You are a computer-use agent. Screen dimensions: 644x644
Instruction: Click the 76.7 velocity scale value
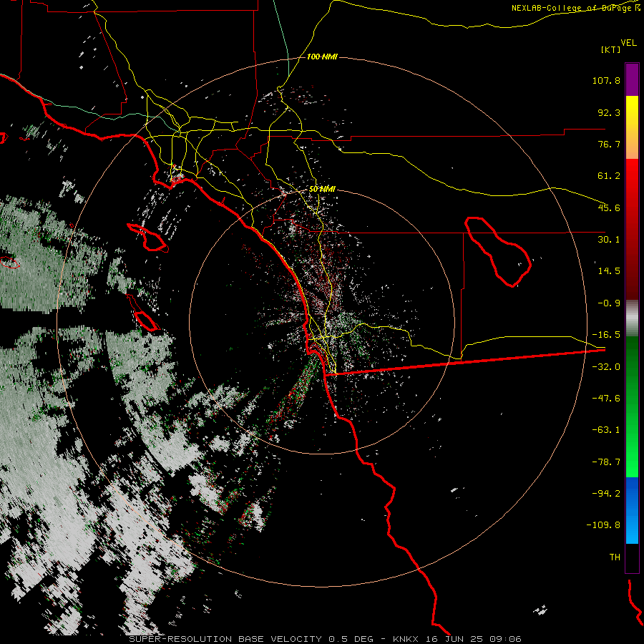click(609, 144)
